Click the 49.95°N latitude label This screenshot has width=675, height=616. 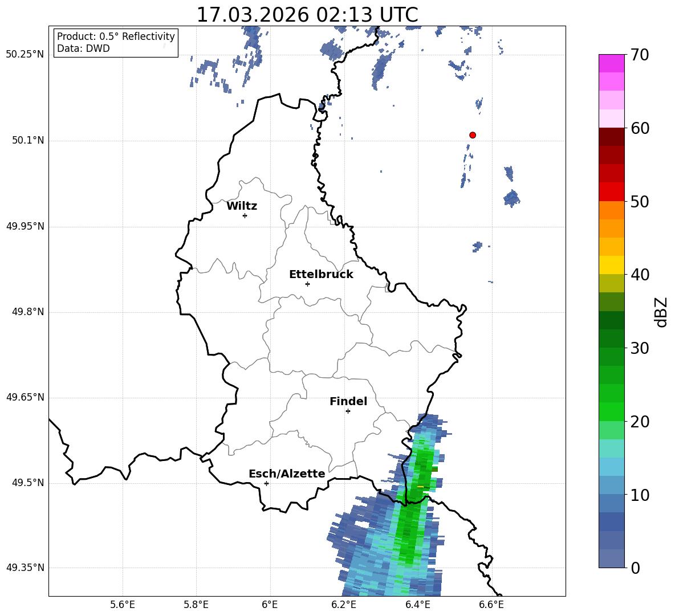26,226
